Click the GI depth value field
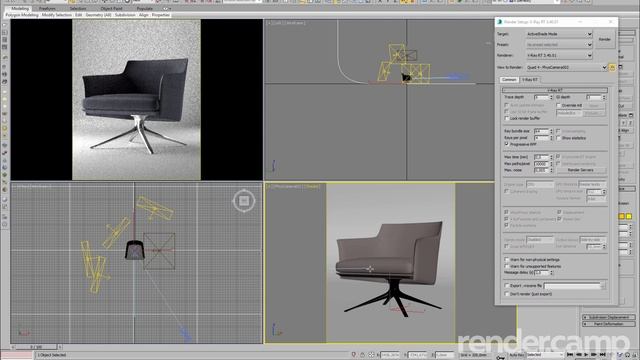640x360 pixels. pos(594,97)
